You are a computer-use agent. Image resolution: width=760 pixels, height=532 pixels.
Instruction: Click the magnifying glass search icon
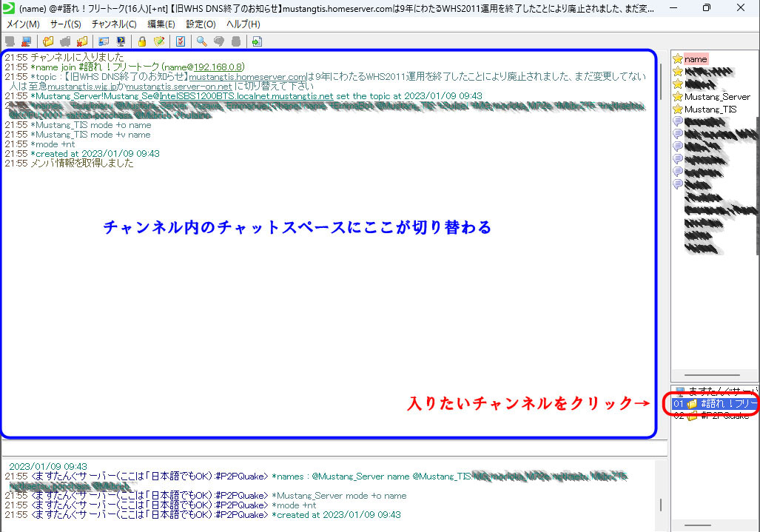pos(201,41)
